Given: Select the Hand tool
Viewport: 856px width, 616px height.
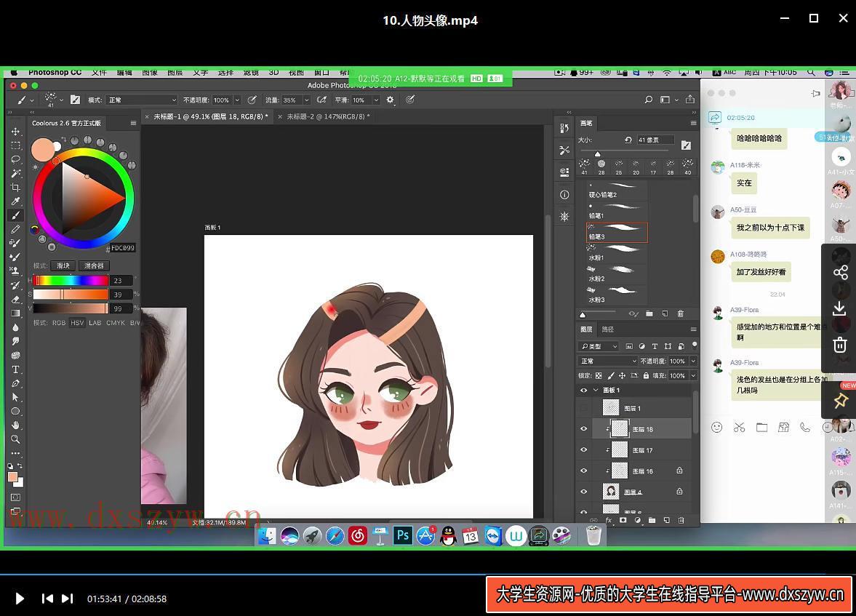Looking at the screenshot, I should click(x=15, y=425).
